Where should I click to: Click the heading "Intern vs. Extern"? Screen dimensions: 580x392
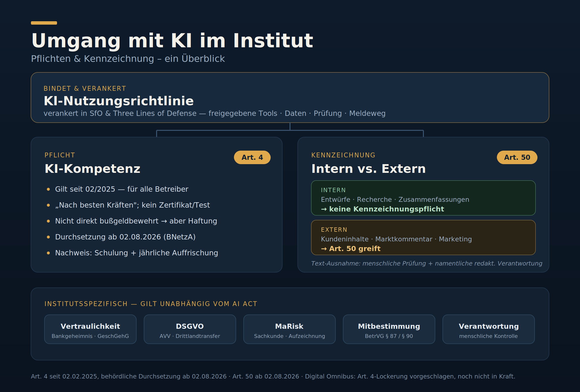[368, 169]
